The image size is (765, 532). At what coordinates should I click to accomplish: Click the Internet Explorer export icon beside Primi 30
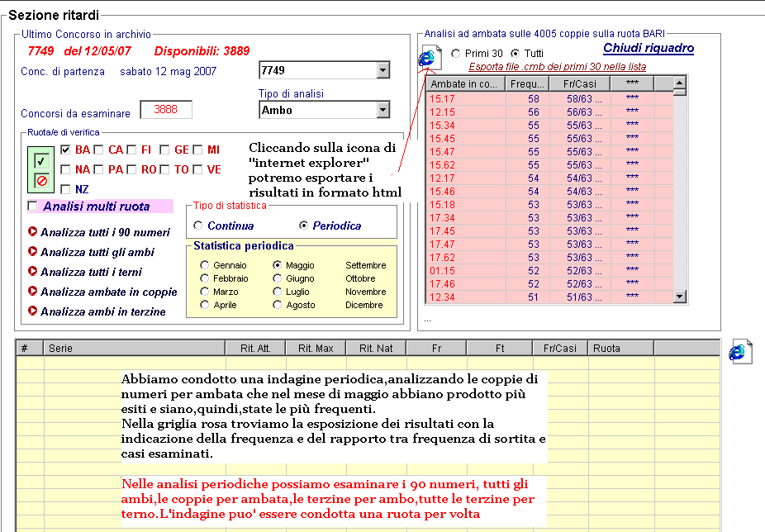coord(427,57)
